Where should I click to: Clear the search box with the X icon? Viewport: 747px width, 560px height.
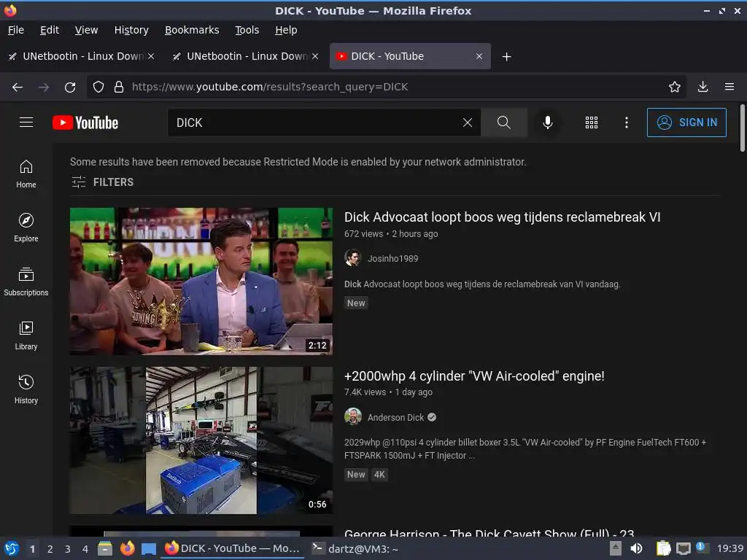(468, 122)
